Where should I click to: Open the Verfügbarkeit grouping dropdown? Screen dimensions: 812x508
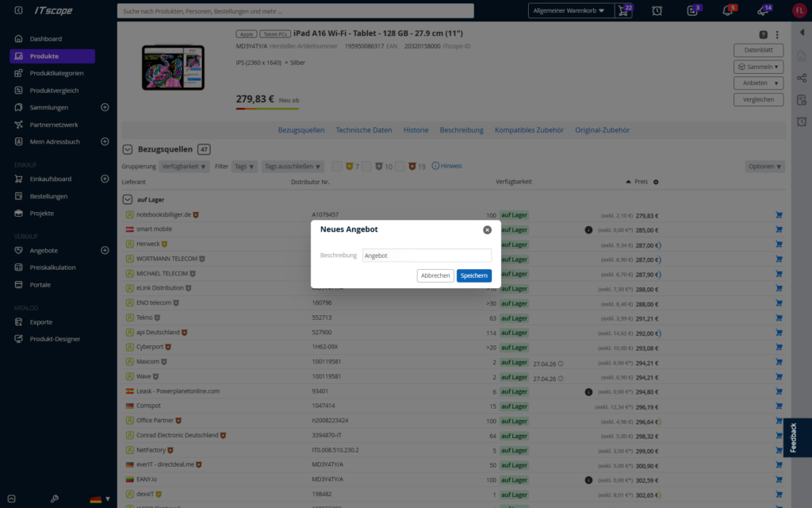[x=183, y=167]
